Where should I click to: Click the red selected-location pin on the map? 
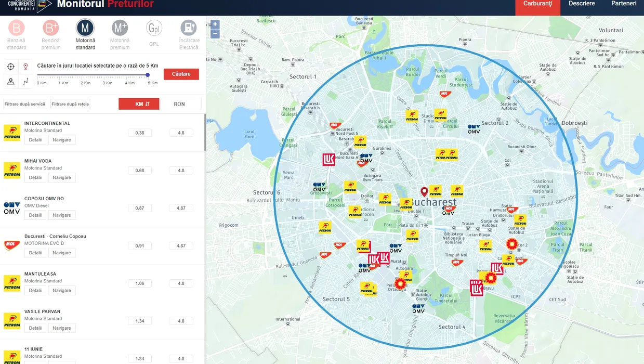click(424, 192)
